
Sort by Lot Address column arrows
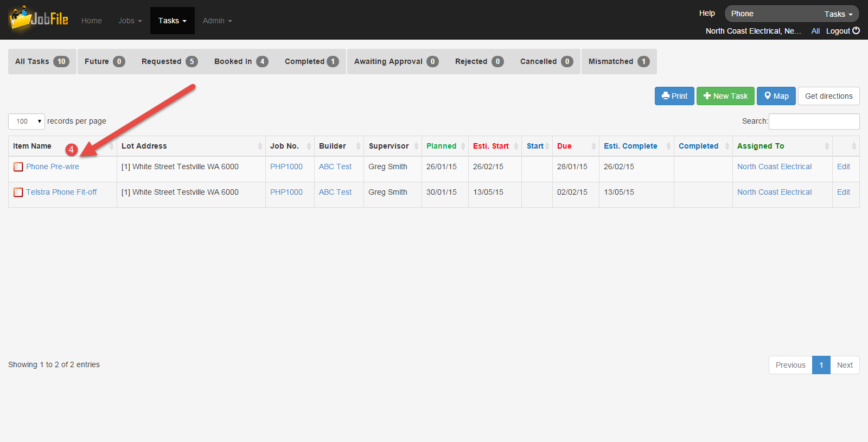260,146
